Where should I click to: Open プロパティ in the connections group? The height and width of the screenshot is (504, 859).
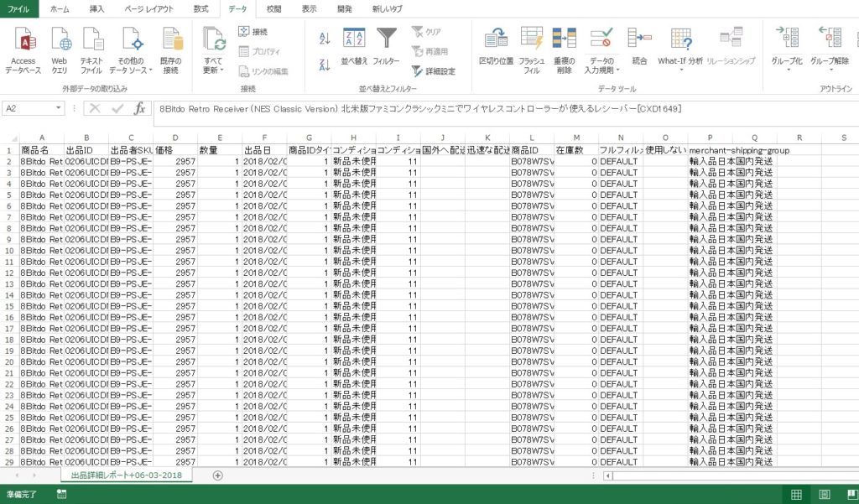click(259, 51)
